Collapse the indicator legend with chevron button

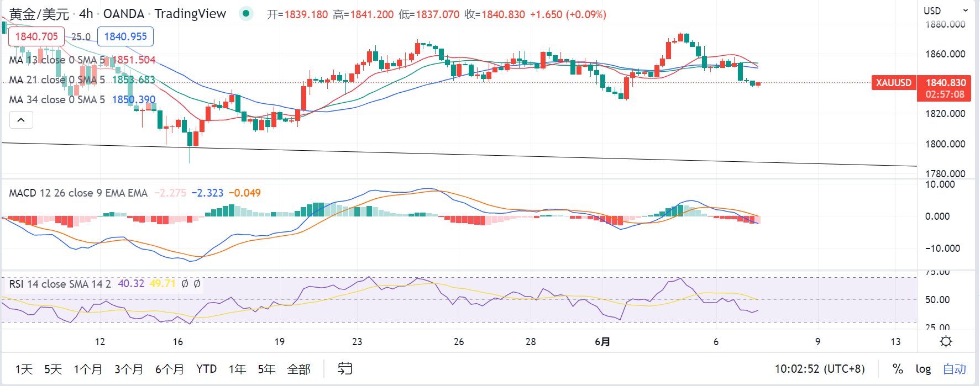click(x=21, y=120)
